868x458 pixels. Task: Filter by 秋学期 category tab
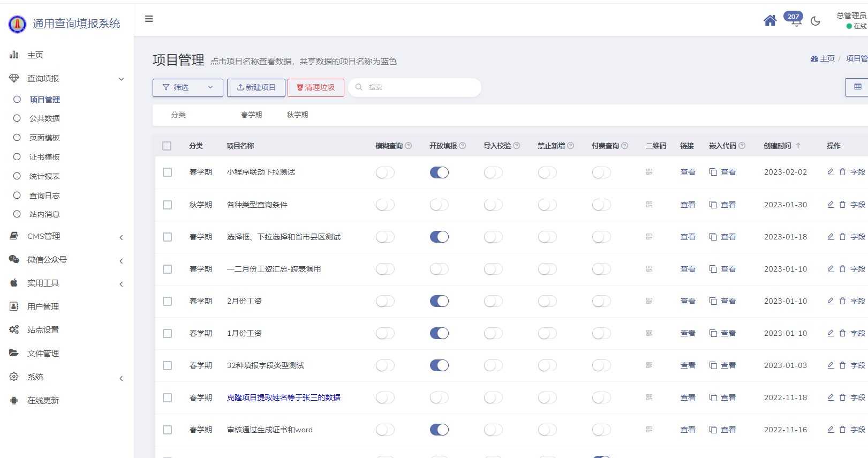point(297,115)
